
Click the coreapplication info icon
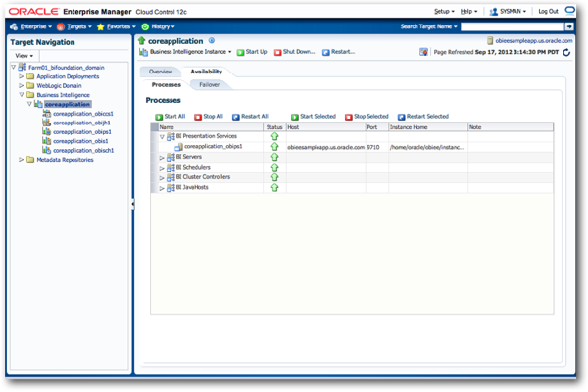tap(212, 40)
